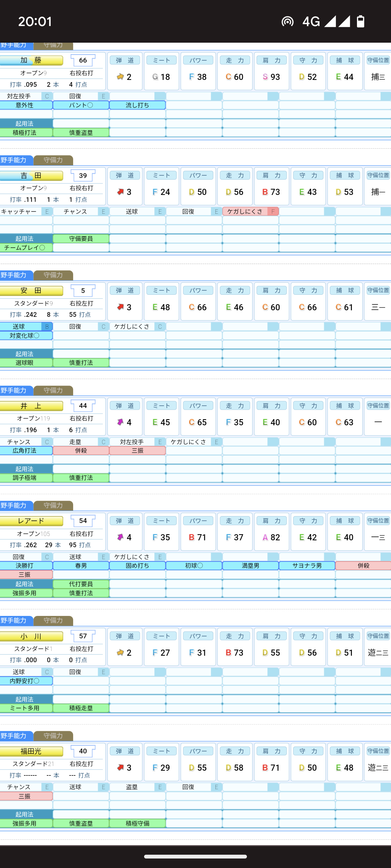
Task: Tap uniform number 66 beside 加藤
Action: click(83, 60)
